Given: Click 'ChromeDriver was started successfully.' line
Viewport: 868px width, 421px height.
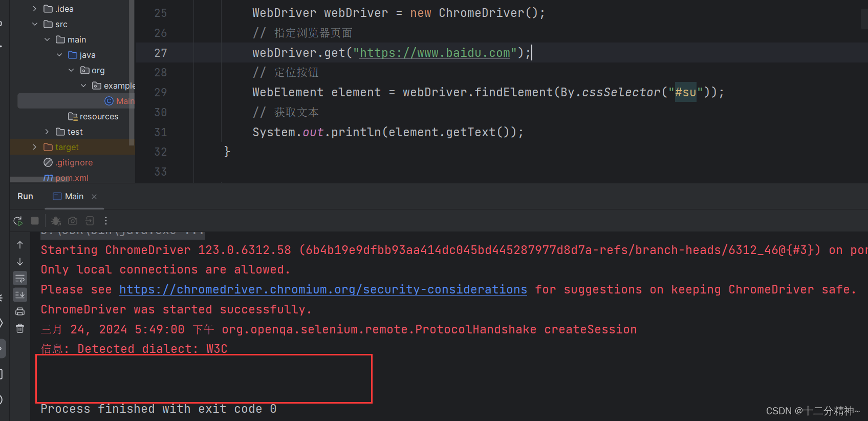Looking at the screenshot, I should tap(176, 309).
